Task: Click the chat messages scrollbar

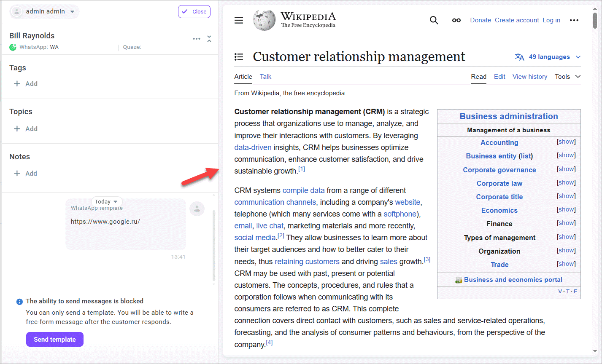Action: click(214, 245)
